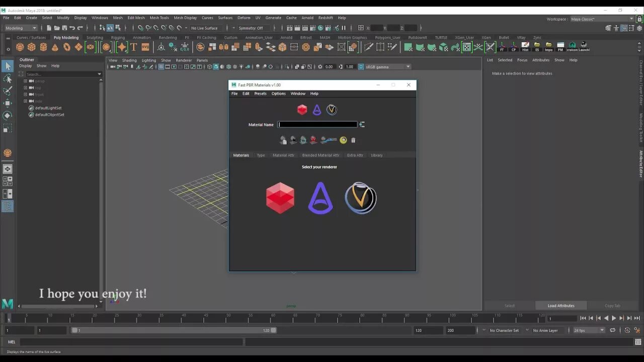The height and width of the screenshot is (362, 644).
Task: Open the Modeling menu set dropdown
Action: pos(21,28)
